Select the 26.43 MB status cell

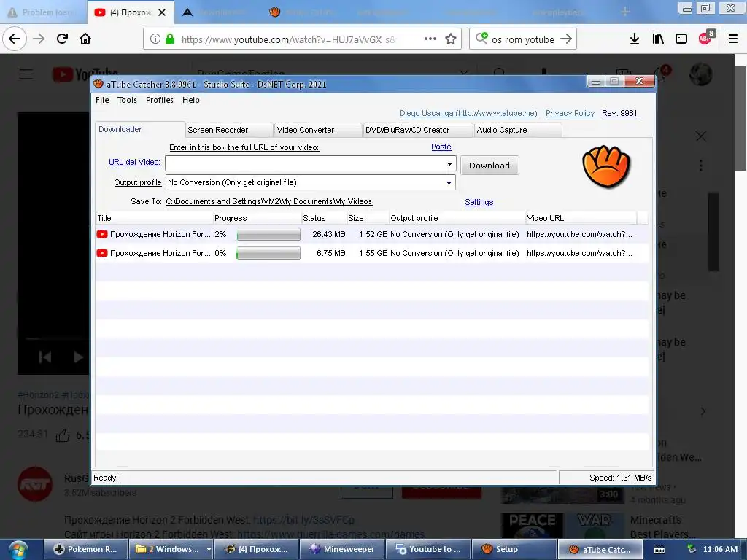[329, 234]
